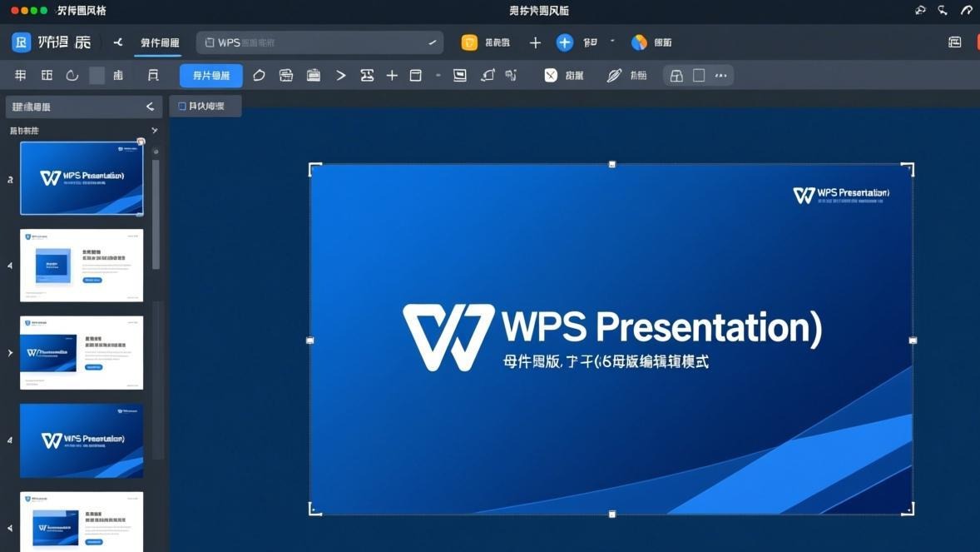Click the feather pen icon button
This screenshot has width=980, height=552.
pyautogui.click(x=614, y=75)
